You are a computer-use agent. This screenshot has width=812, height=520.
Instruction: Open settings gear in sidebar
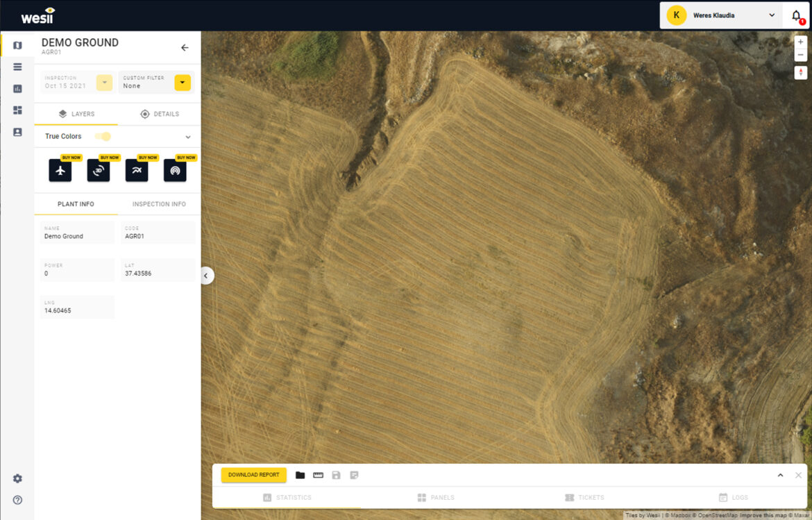coord(17,479)
